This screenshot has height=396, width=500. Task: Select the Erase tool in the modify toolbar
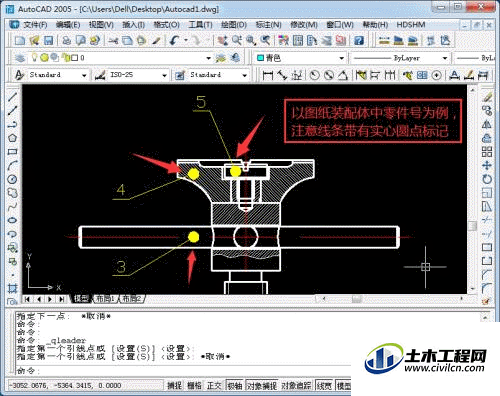(487, 97)
